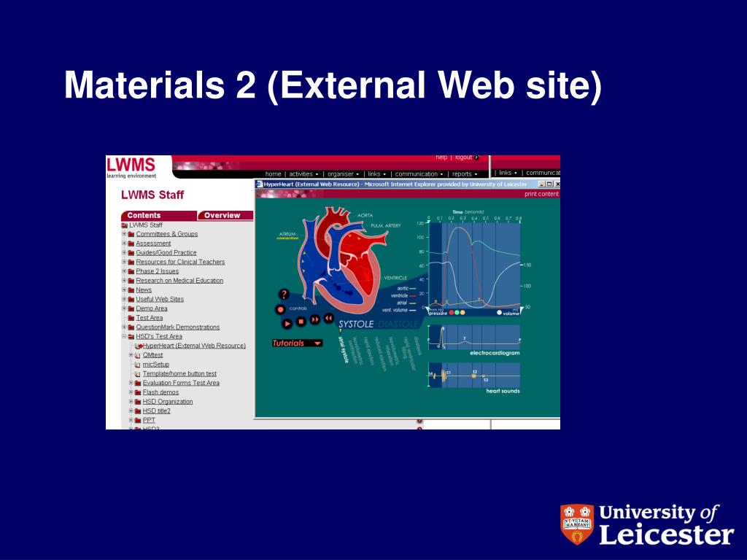Expand the Committees & Groups folder
Image resolution: width=747 pixels, height=560 pixels.
pyautogui.click(x=124, y=234)
